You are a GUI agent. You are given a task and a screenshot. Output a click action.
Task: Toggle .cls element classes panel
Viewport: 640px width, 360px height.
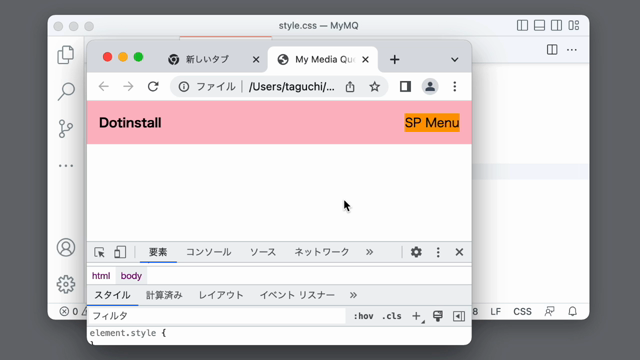pos(392,316)
